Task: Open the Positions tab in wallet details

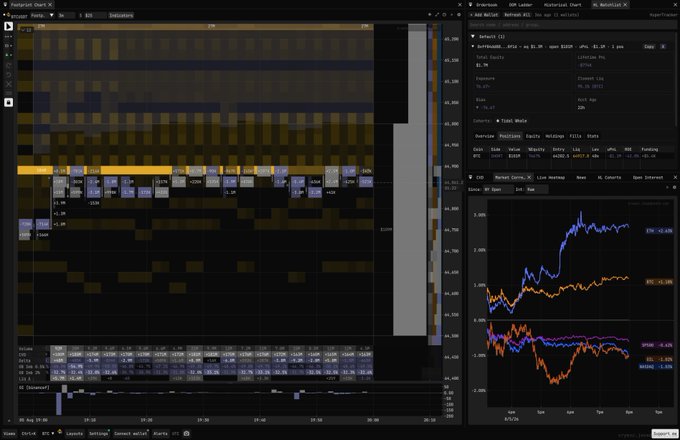Action: pos(510,136)
